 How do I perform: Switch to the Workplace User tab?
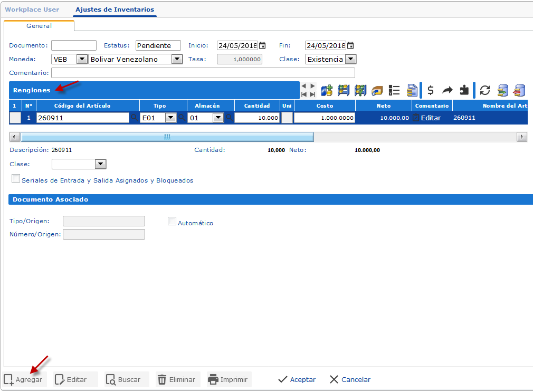coord(32,9)
